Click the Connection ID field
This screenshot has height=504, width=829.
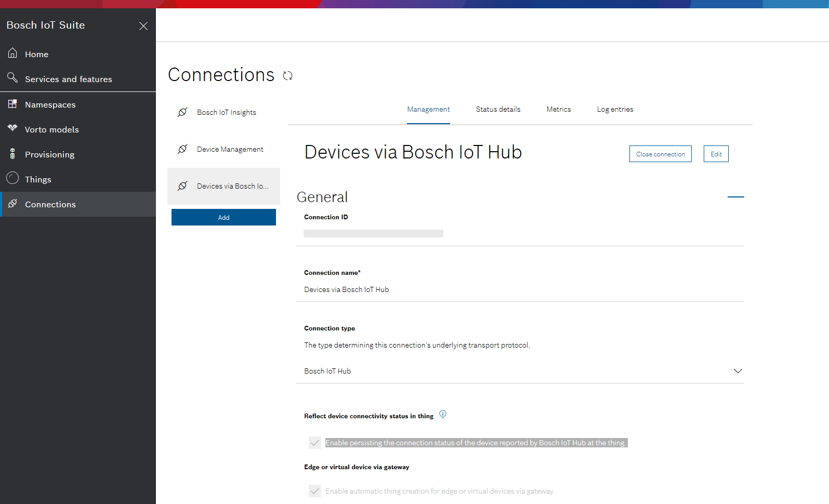[x=373, y=233]
